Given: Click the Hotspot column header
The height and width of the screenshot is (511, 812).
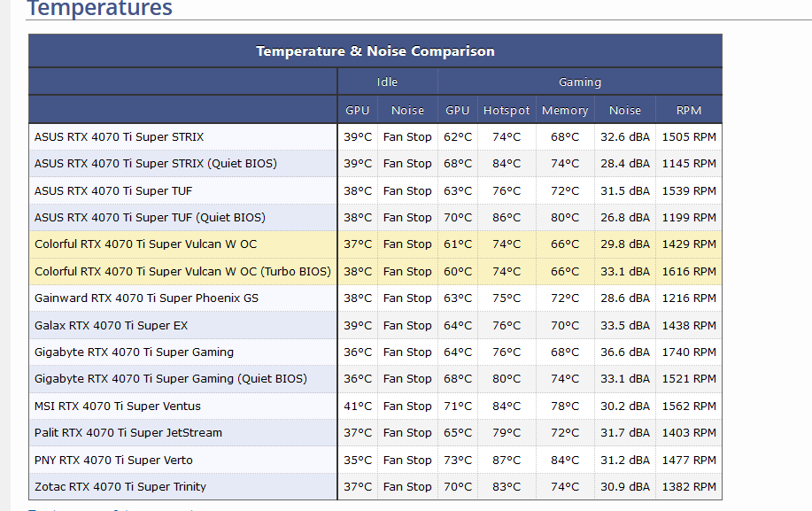Looking at the screenshot, I should coord(507,111).
